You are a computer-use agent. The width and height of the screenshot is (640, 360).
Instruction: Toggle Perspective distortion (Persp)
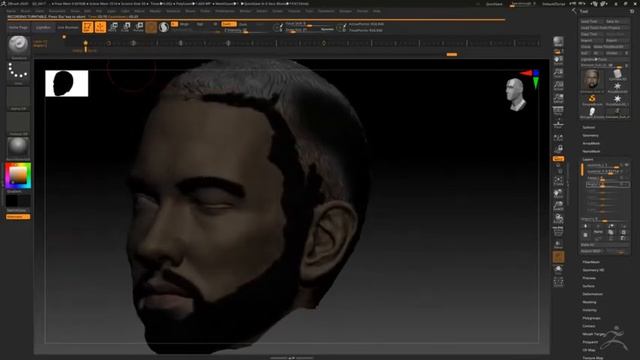point(558,111)
